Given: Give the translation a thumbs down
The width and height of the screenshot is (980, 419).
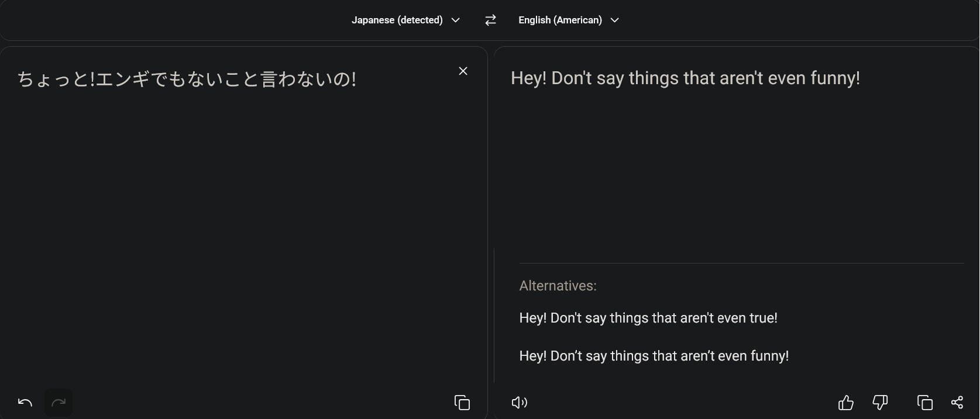Looking at the screenshot, I should (880, 402).
